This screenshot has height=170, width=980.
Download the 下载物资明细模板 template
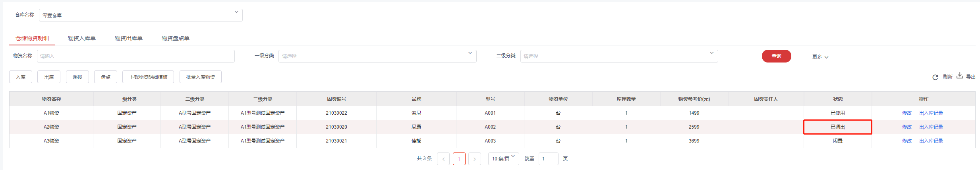[x=148, y=77]
